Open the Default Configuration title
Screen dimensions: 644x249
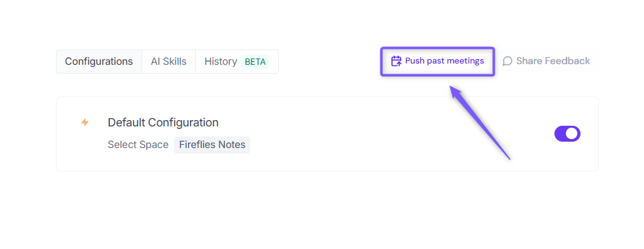pos(163,123)
